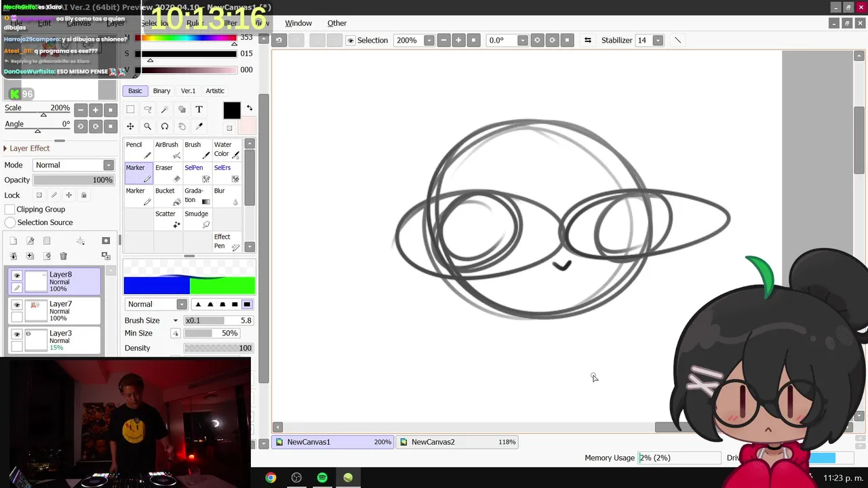Screen dimensions: 868x488
Task: Toggle the lock all padlock button
Action: click(83, 195)
